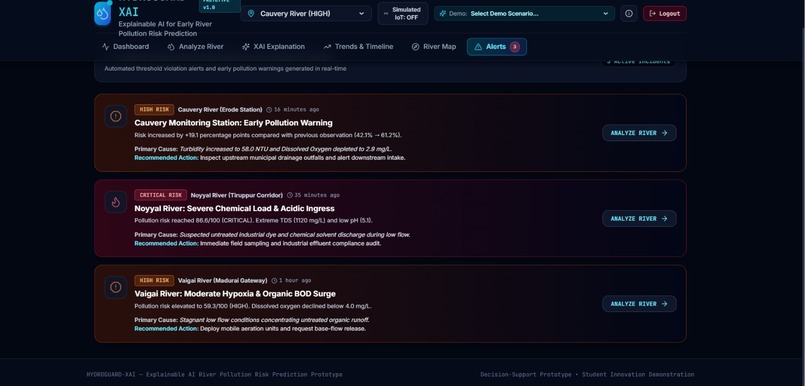Click the clock icon beside 1 hour ago
Screen dimensions: 806x386
pyautogui.click(x=274, y=281)
